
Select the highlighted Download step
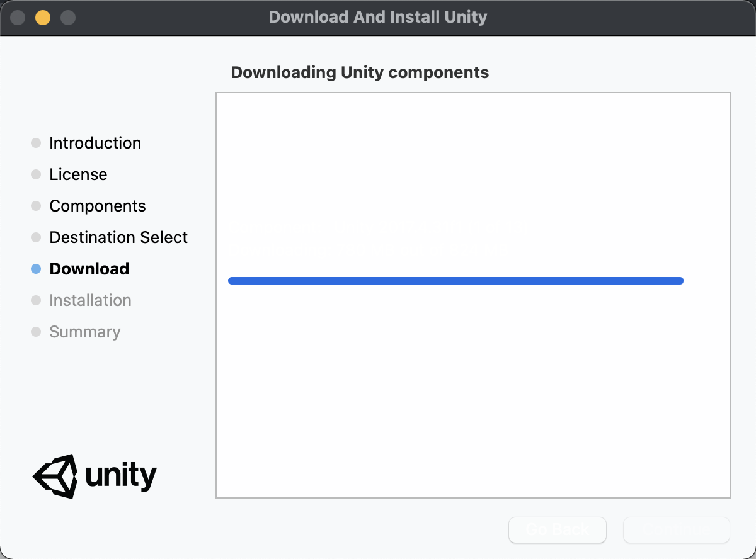(89, 269)
